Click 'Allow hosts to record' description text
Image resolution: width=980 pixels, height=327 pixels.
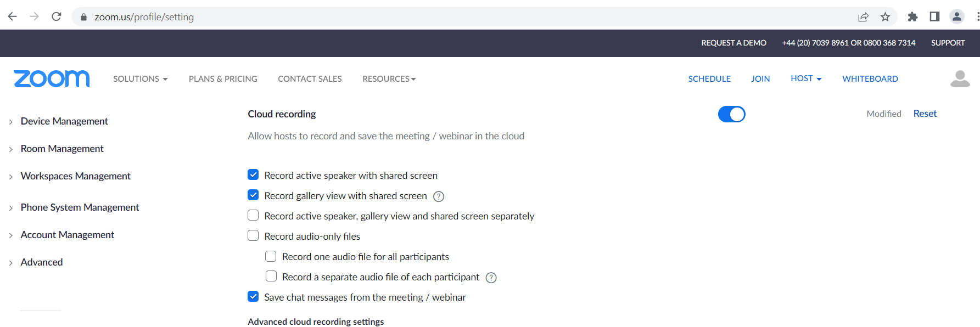tap(386, 136)
